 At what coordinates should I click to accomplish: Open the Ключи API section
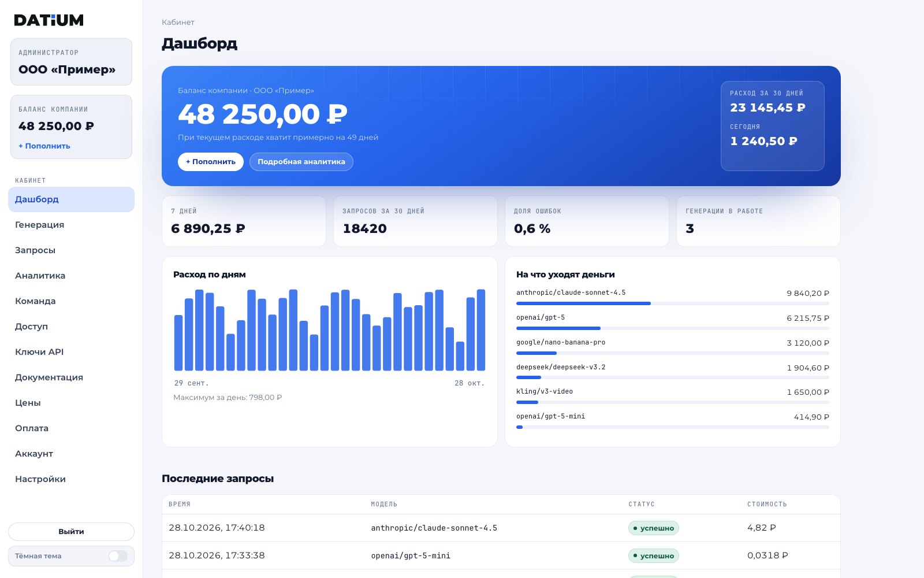click(71, 352)
